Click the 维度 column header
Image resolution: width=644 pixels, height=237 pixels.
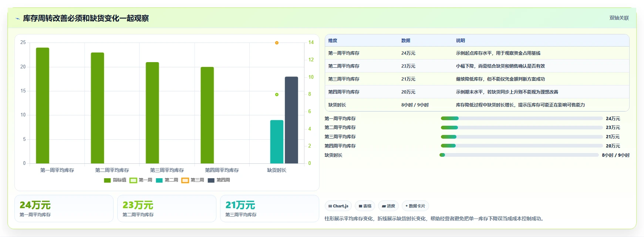[333, 41]
